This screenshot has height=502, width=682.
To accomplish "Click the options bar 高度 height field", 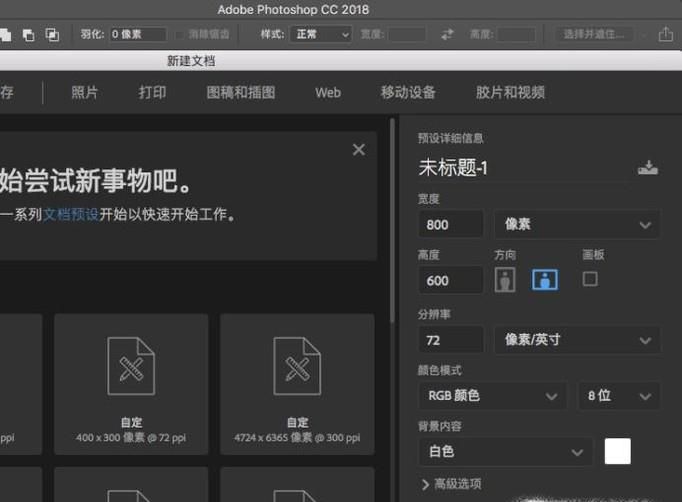I will [x=516, y=34].
